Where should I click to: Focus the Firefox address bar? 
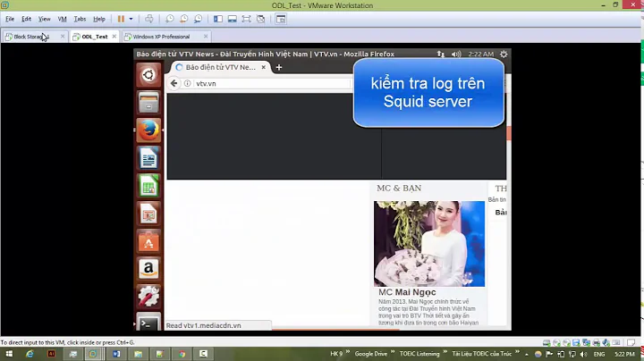tap(271, 83)
